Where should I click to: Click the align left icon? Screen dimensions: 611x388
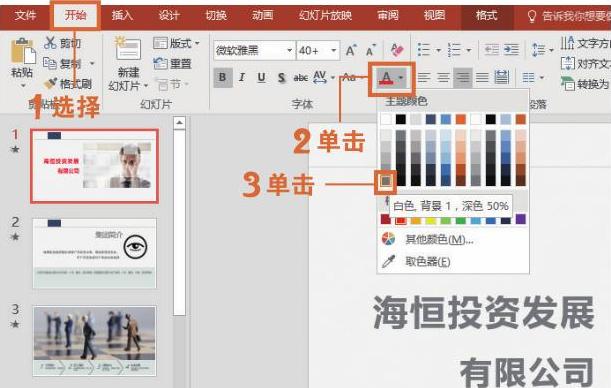point(424,78)
